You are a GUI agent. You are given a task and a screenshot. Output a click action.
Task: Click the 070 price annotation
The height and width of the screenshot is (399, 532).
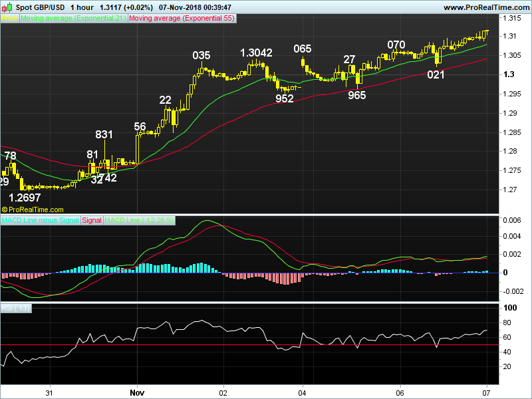396,45
